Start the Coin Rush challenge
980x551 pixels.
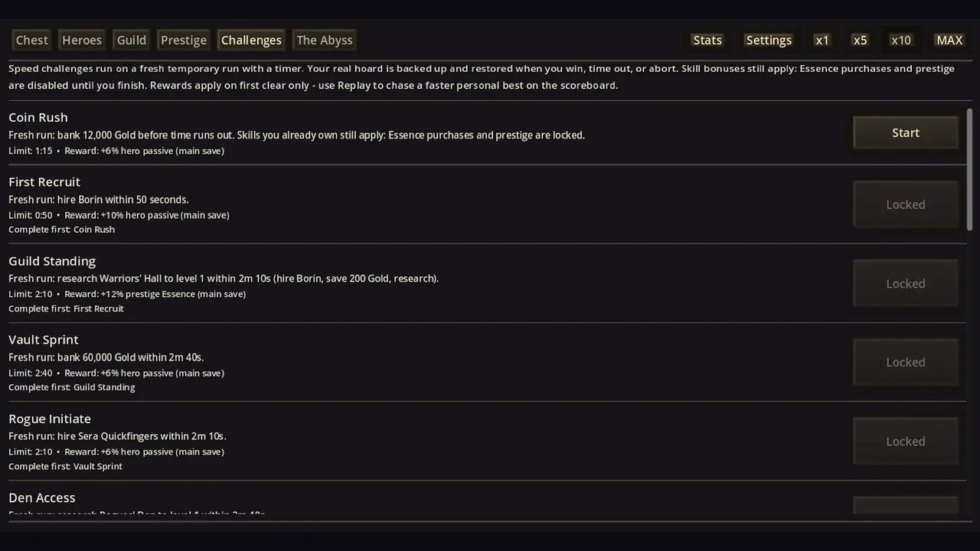click(x=906, y=133)
